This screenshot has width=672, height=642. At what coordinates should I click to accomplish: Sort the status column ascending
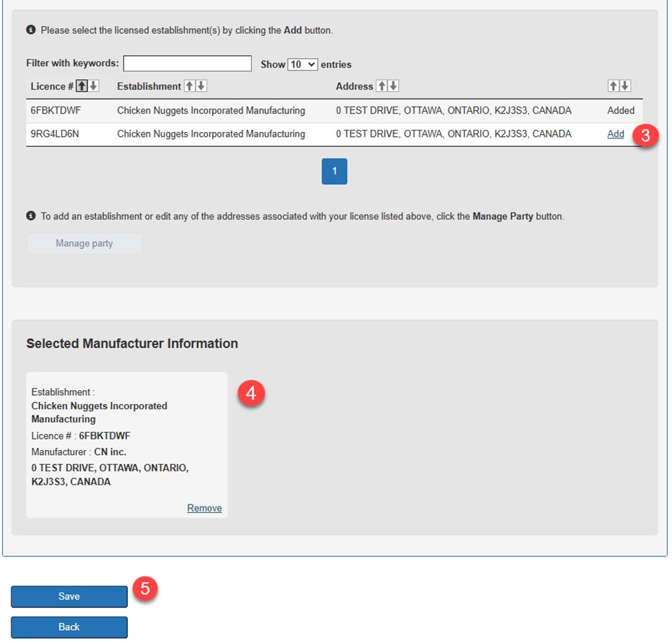click(x=613, y=86)
